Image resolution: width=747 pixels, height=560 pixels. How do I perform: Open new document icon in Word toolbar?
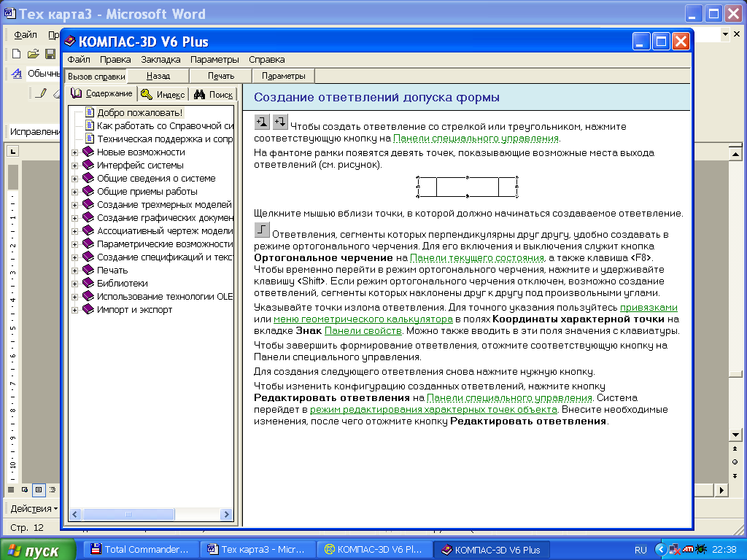tap(16, 54)
